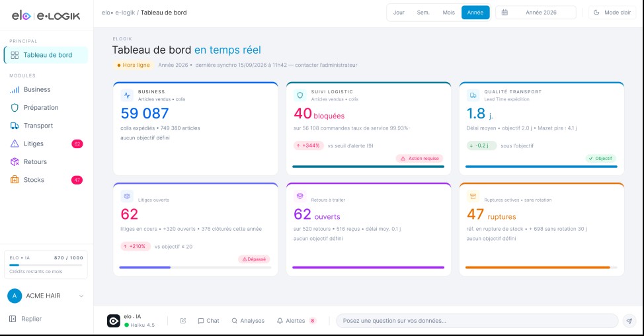The height and width of the screenshot is (336, 644).
Task: Click the Dépassé badge on Litiges card
Action: point(255,259)
